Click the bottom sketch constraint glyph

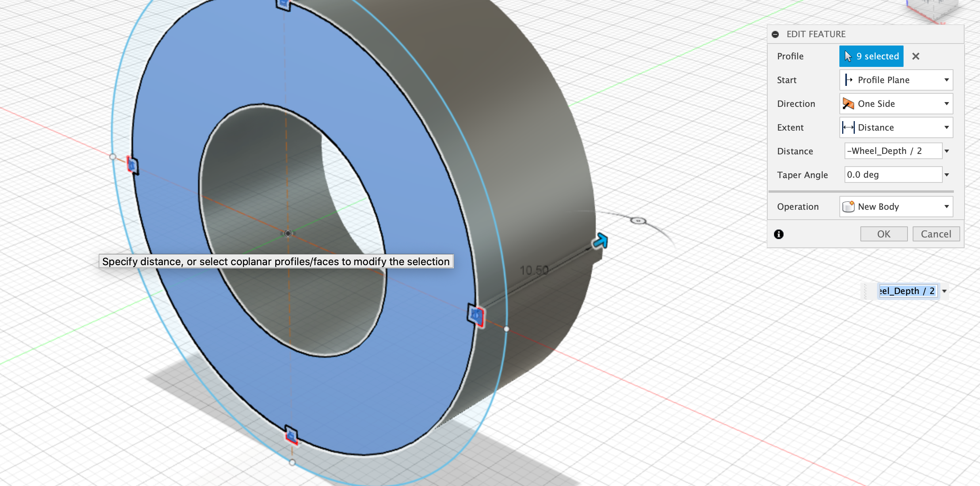pos(291,435)
